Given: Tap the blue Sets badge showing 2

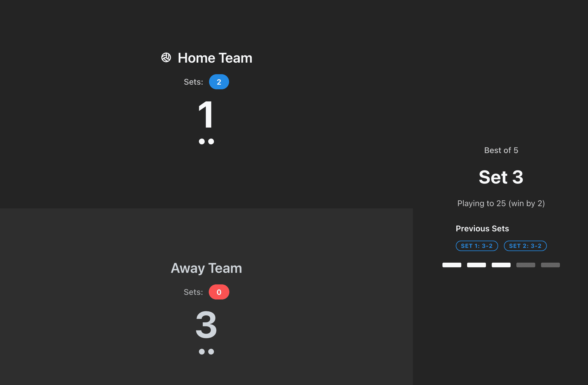Looking at the screenshot, I should pos(219,82).
